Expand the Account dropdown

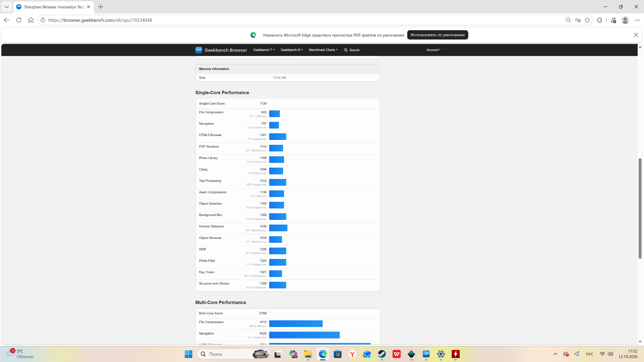(433, 50)
